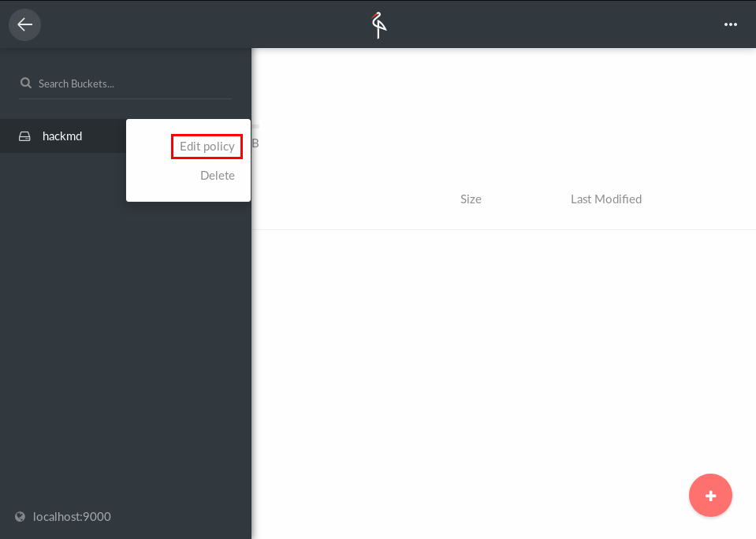
Task: Click the magnifier search icon
Action: [26, 84]
